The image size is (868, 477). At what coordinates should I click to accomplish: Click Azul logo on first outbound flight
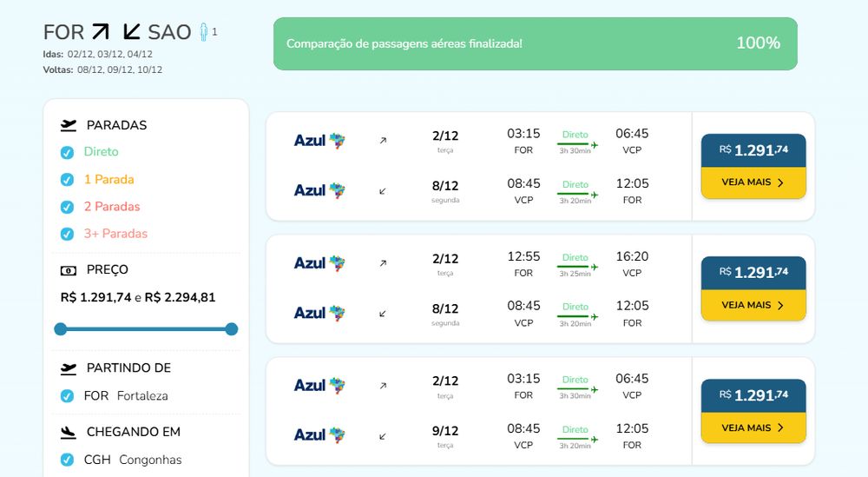click(319, 141)
